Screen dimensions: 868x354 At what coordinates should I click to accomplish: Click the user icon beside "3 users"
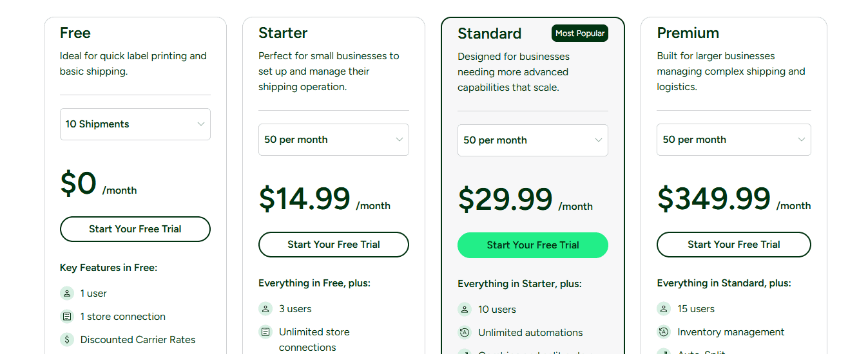coord(265,309)
